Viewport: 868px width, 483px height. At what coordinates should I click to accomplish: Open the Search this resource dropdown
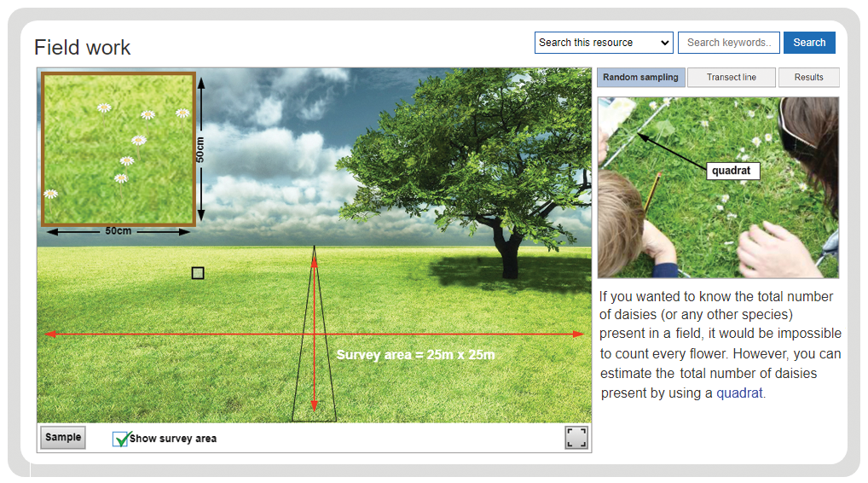click(604, 43)
